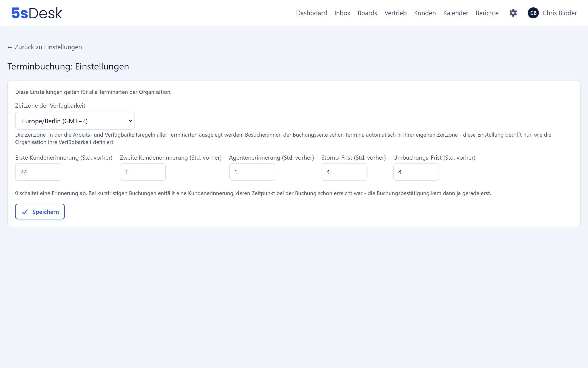Click the CB user avatar
The height and width of the screenshot is (368, 588).
tap(533, 13)
